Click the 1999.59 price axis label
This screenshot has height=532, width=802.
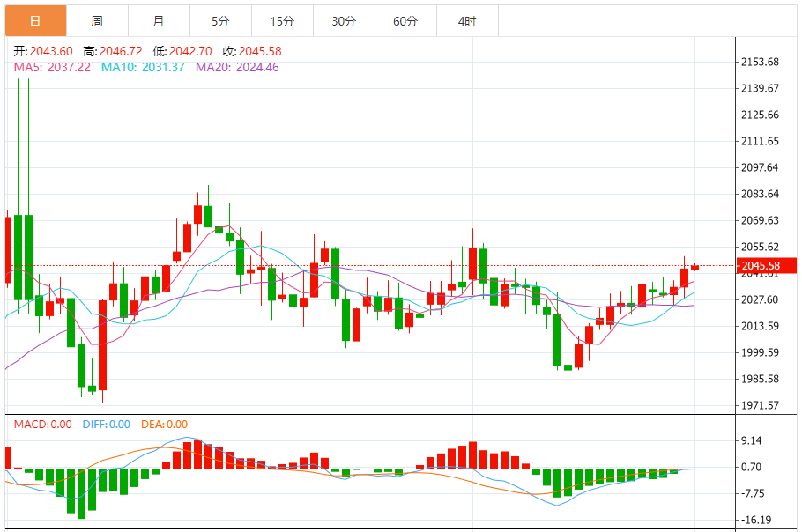tap(760, 352)
